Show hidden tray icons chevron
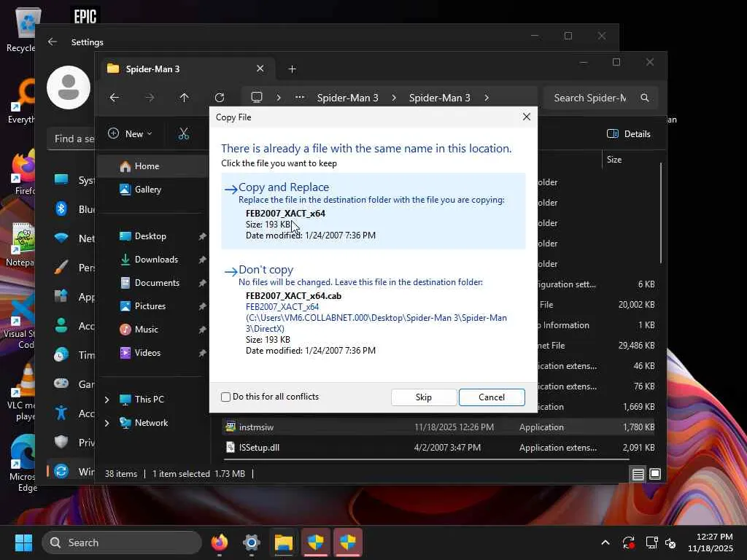747x560 pixels. pos(605,542)
